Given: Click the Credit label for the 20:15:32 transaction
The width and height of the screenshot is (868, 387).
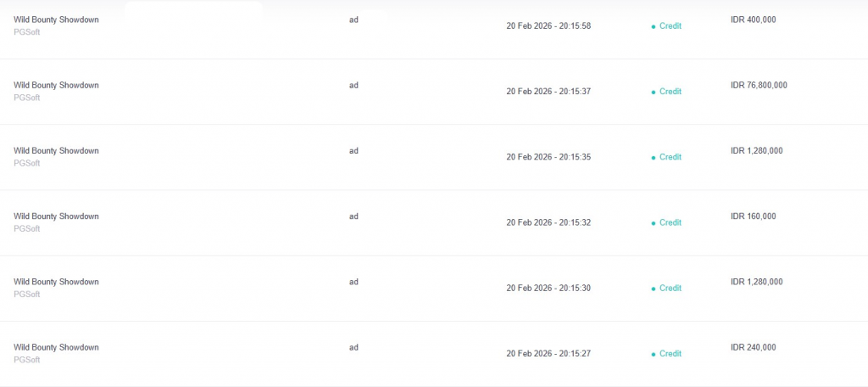Looking at the screenshot, I should [x=670, y=222].
